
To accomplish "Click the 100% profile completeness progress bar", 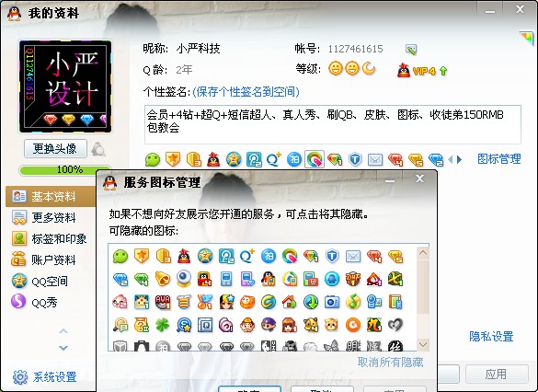I will click(x=65, y=169).
